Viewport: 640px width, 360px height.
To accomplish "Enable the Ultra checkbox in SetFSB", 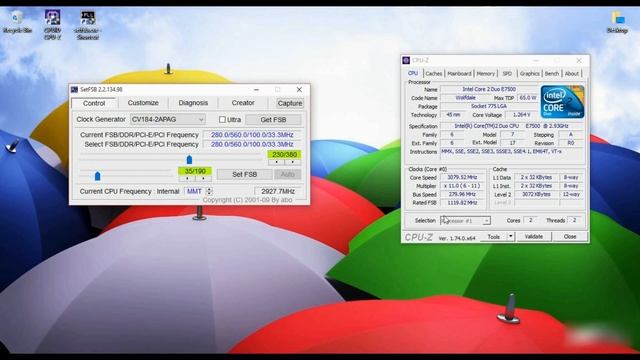I will click(x=222, y=120).
